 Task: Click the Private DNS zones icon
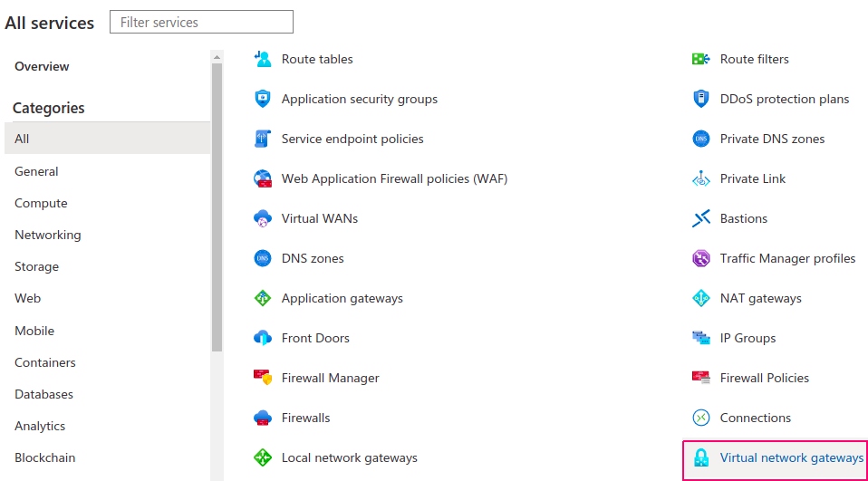coord(701,139)
